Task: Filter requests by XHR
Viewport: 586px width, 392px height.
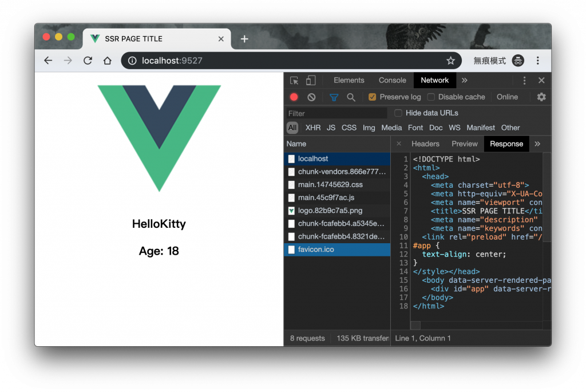Action: pos(313,128)
